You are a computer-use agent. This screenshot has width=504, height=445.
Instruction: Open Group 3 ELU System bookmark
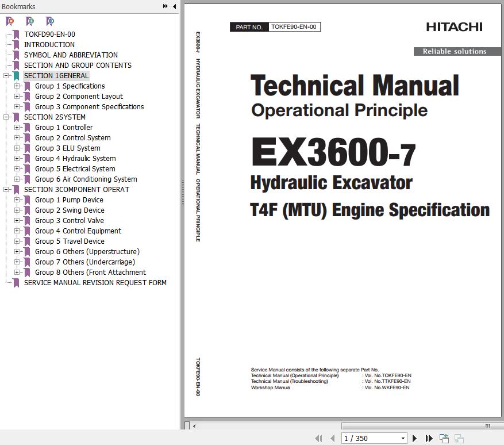coord(67,148)
